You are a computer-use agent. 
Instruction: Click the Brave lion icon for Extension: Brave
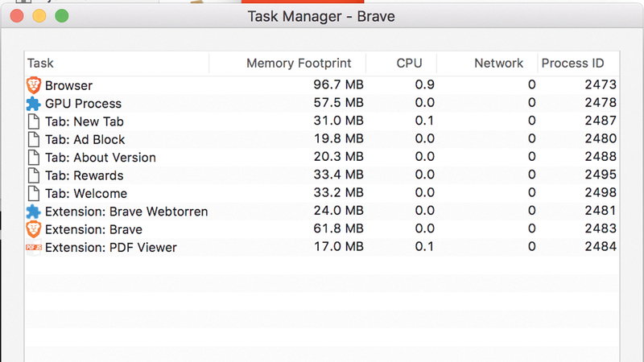click(x=33, y=229)
